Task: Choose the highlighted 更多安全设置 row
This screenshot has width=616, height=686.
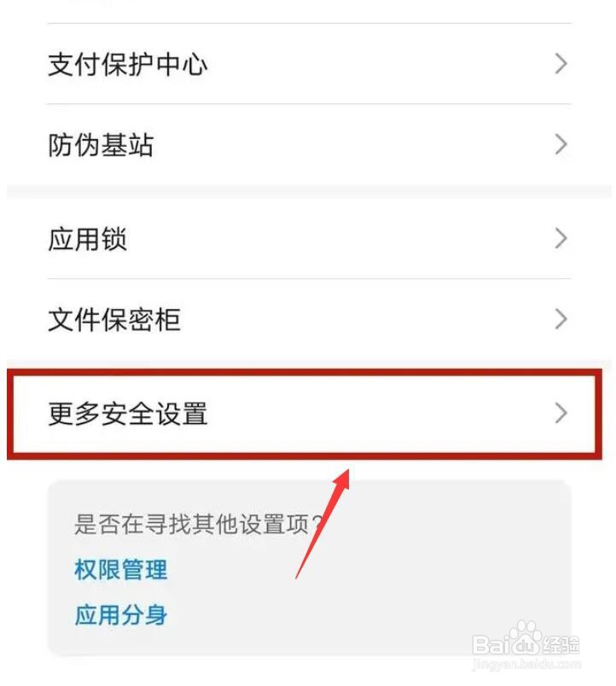Action: pos(305,414)
